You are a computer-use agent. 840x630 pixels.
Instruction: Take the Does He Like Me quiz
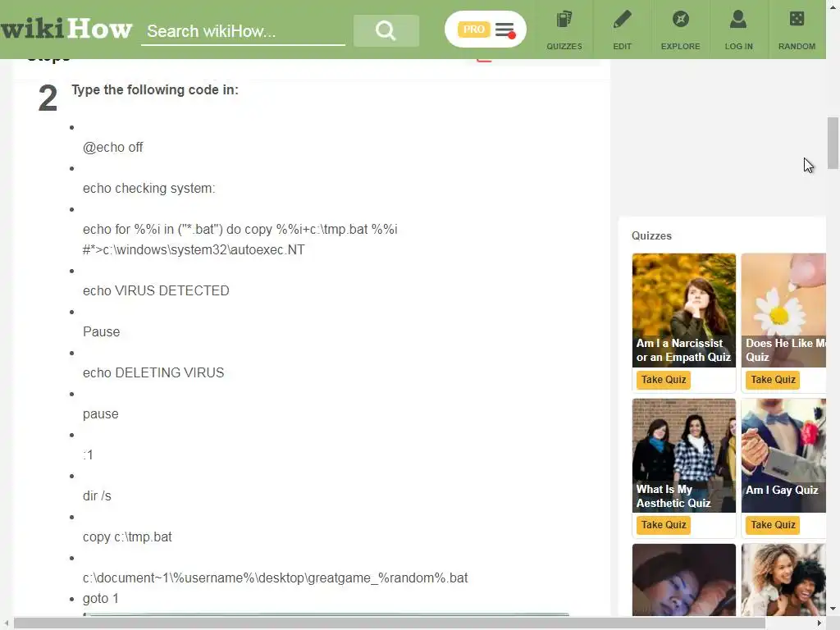coord(773,380)
